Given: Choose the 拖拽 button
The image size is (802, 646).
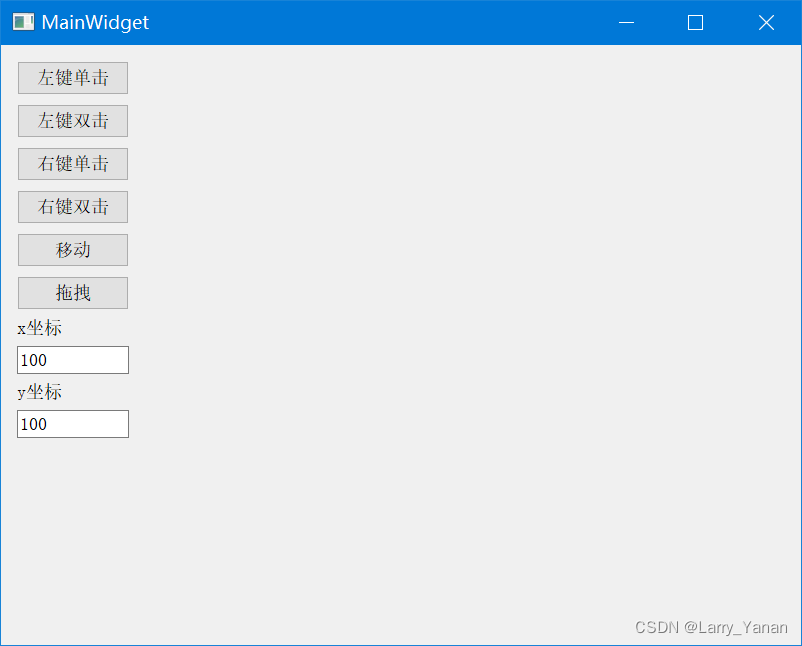Looking at the screenshot, I should 73,293.
